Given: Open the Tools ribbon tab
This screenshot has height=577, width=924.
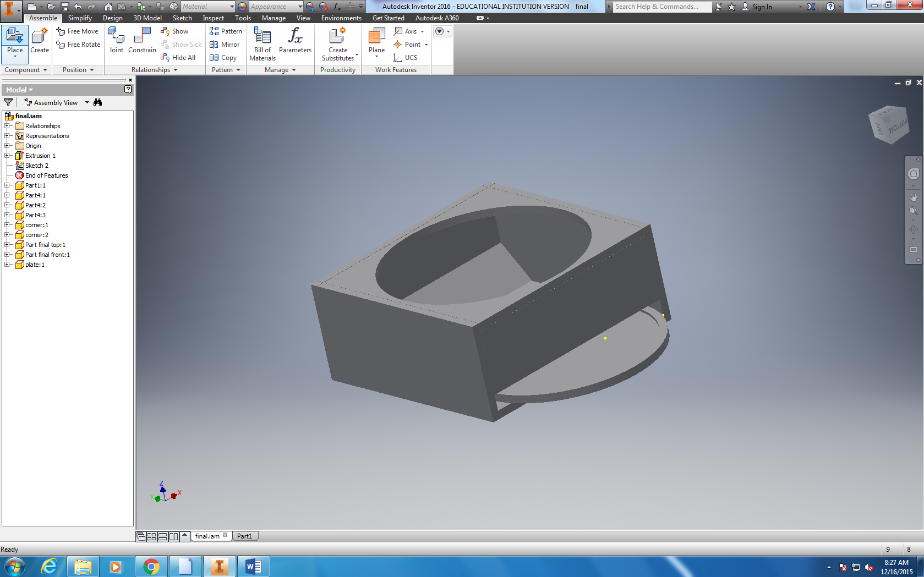Looking at the screenshot, I should 243,18.
